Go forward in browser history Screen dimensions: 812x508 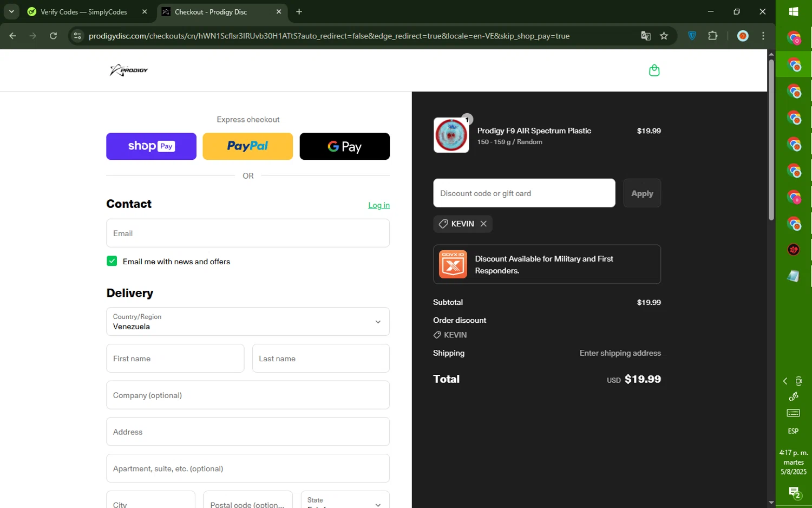click(33, 36)
